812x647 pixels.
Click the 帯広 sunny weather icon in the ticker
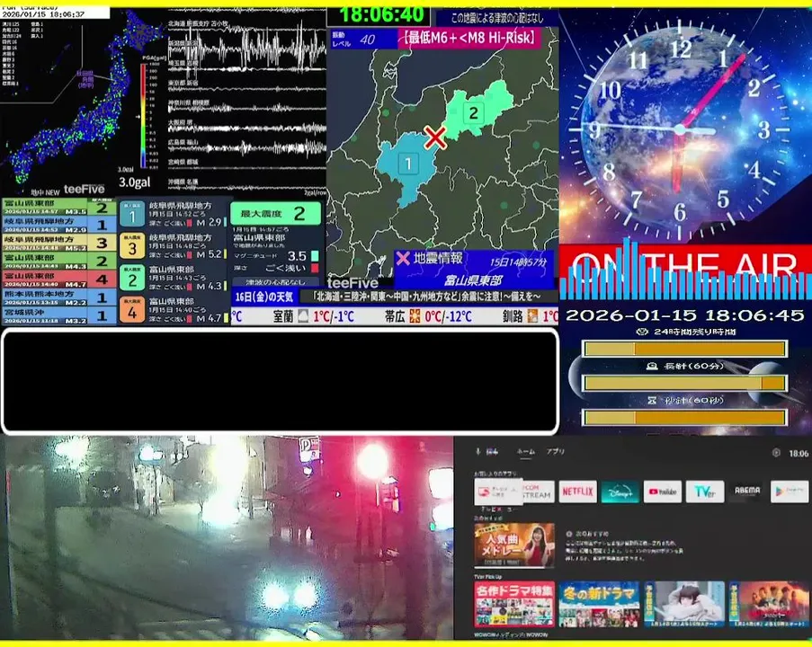(415, 316)
